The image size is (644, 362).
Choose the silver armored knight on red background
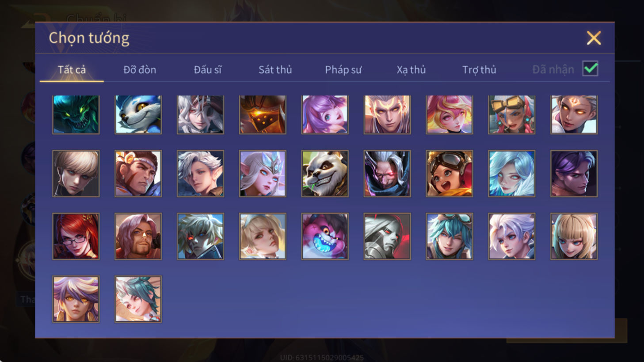tap(387, 236)
